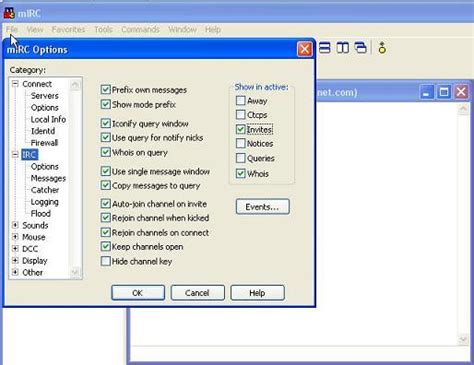Check Notices in Show in active
The height and width of the screenshot is (365, 474).
[240, 143]
